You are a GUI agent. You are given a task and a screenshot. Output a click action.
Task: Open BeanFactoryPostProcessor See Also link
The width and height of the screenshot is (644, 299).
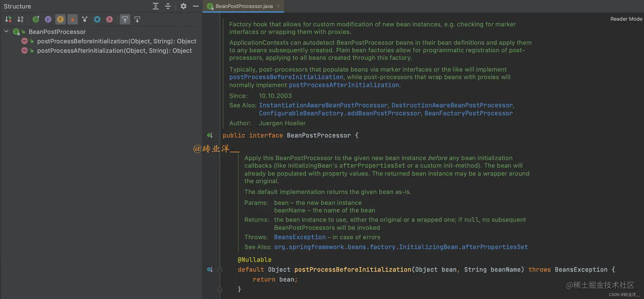click(x=469, y=113)
